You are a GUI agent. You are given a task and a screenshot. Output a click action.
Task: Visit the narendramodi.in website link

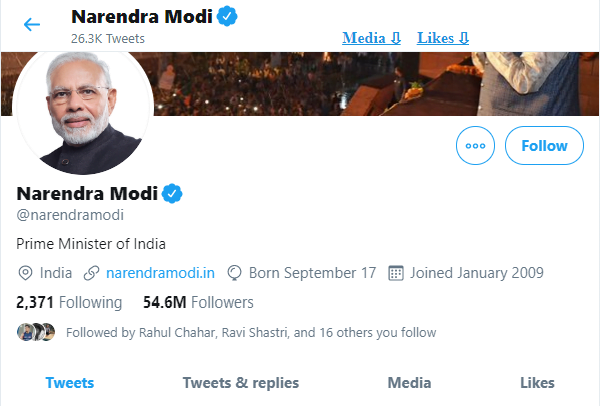pos(161,272)
